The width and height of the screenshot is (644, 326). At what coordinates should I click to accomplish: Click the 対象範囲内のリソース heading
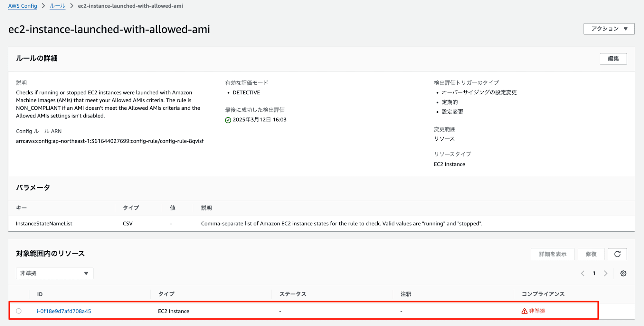[x=50, y=254]
